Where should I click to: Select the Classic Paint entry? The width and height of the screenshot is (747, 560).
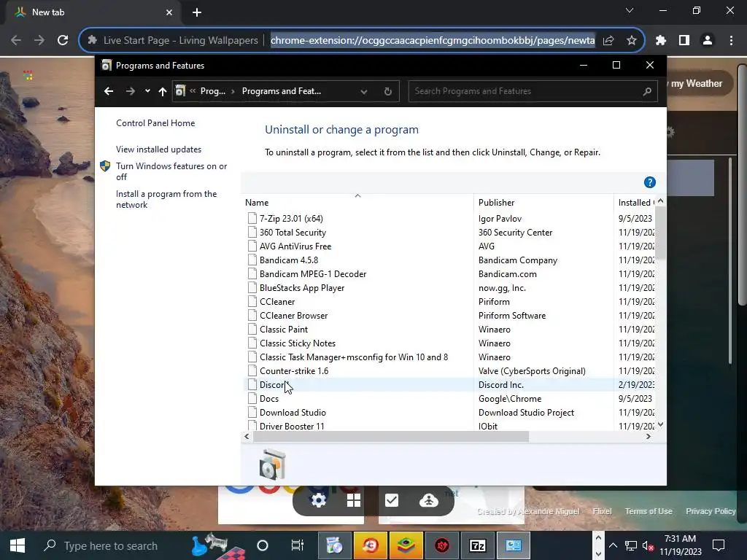284,329
